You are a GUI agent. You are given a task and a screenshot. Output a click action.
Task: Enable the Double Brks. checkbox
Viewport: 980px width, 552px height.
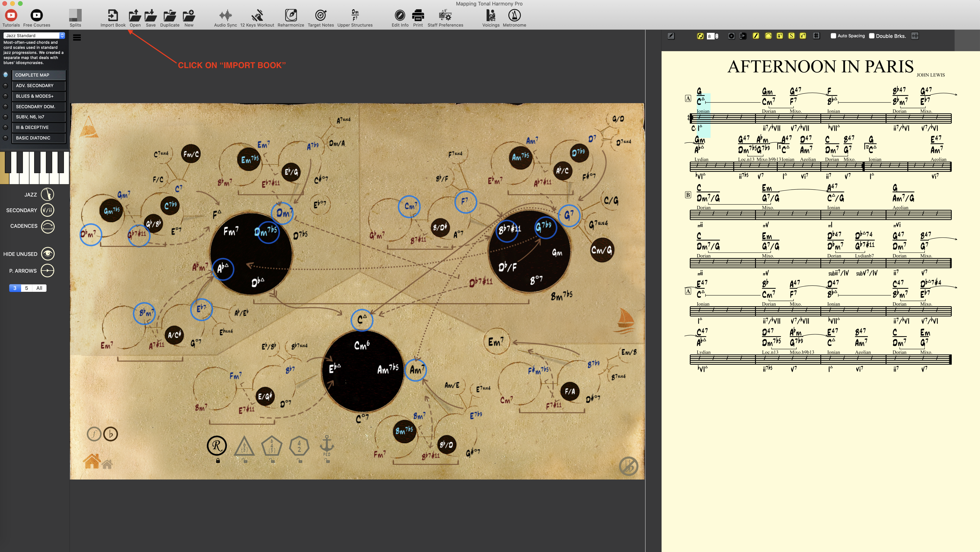[872, 36]
